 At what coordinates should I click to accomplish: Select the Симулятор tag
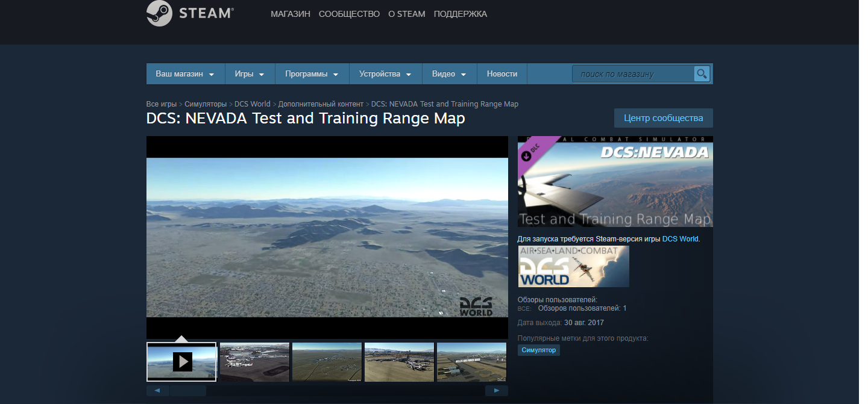(x=539, y=350)
